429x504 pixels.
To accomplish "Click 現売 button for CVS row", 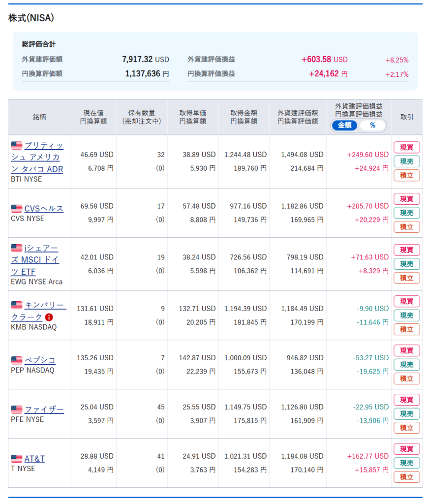I will (x=407, y=213).
